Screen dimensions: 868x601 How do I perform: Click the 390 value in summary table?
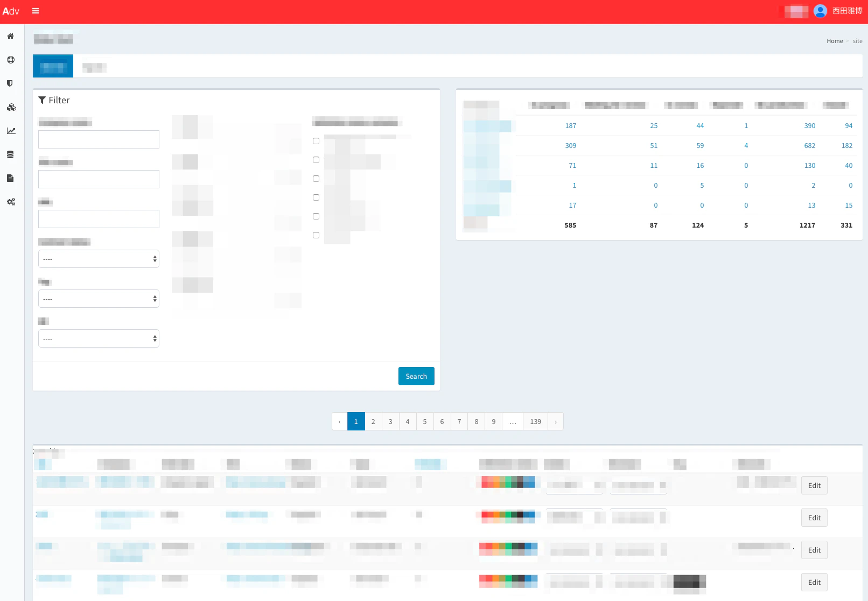[810, 126]
